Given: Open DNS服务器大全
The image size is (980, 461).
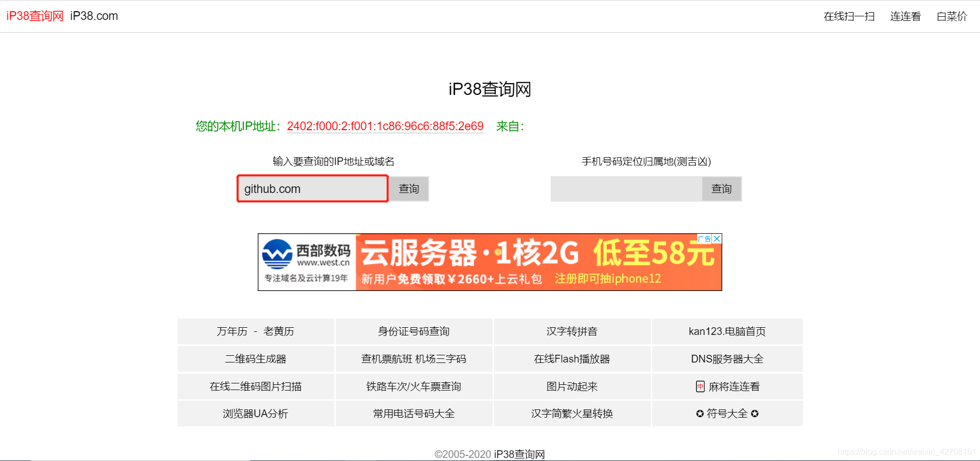Looking at the screenshot, I should pos(727,359).
